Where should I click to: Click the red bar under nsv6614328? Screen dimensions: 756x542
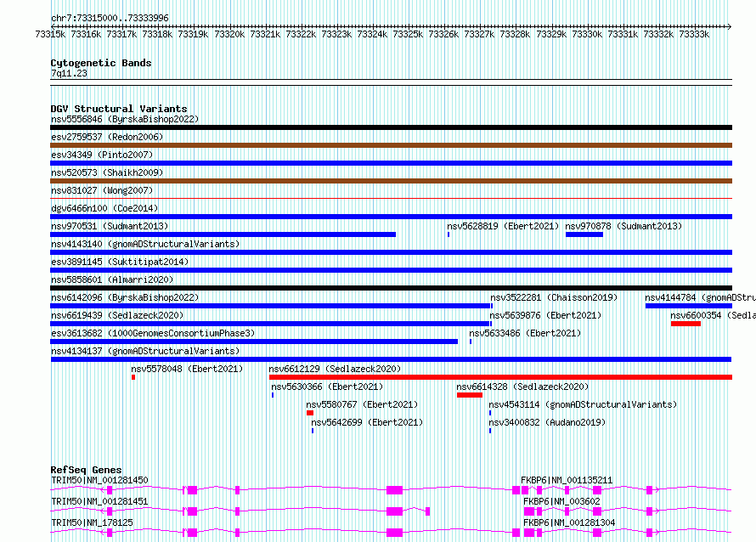click(x=470, y=395)
